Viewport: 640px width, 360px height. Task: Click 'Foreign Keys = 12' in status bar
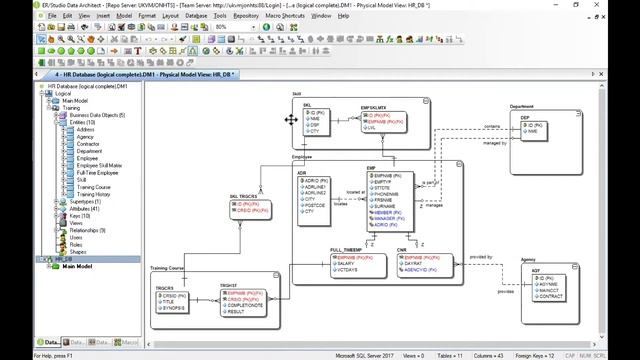535,356
